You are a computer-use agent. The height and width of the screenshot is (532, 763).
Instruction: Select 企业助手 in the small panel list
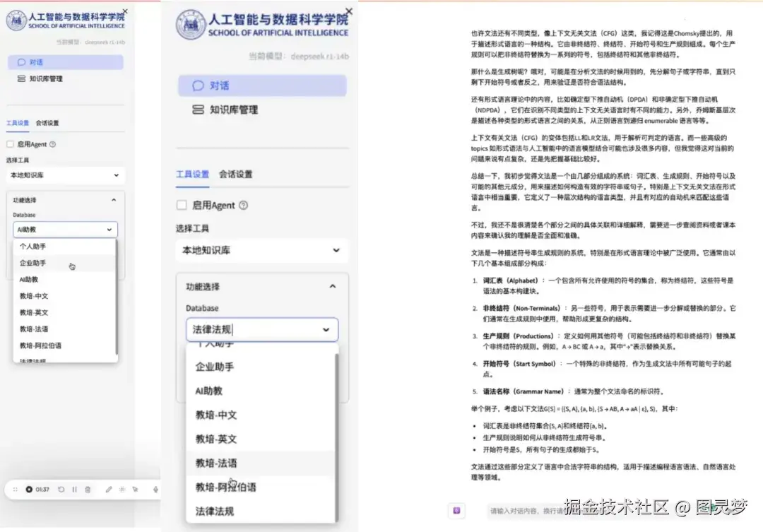point(64,263)
